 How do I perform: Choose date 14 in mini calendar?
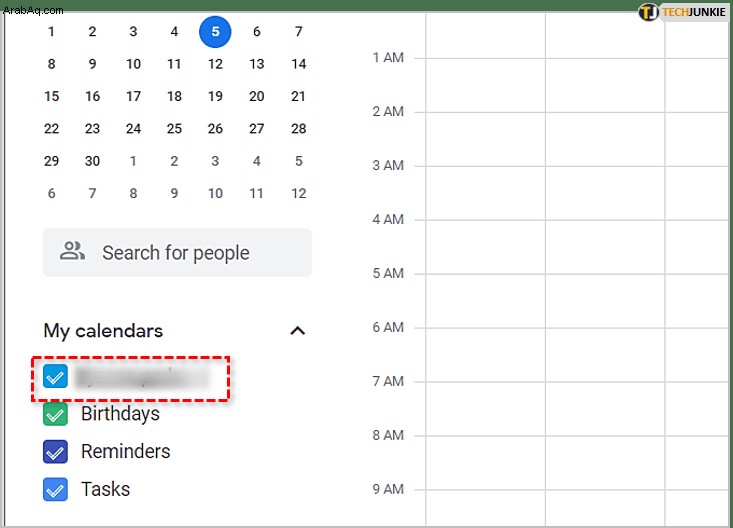[x=299, y=64]
